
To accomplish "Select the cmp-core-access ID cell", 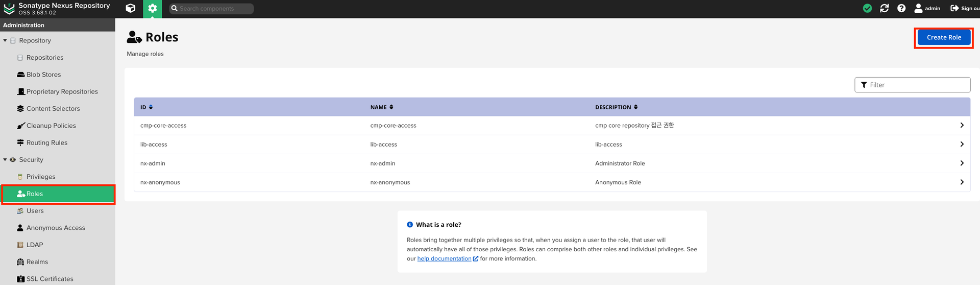I will 163,126.
